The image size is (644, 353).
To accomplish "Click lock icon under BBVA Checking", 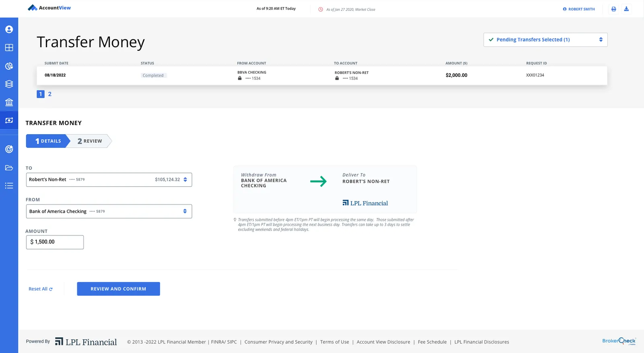I will coord(240,78).
